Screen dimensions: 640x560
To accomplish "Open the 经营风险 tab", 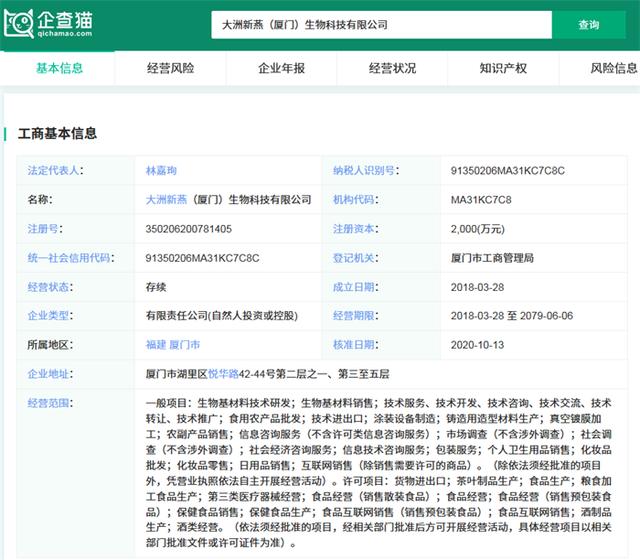I will [171, 68].
